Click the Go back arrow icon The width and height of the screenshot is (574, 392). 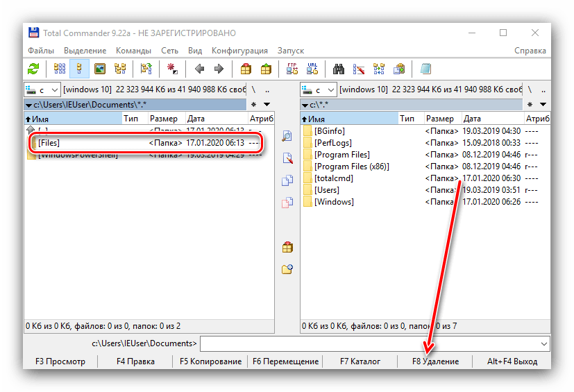click(200, 69)
